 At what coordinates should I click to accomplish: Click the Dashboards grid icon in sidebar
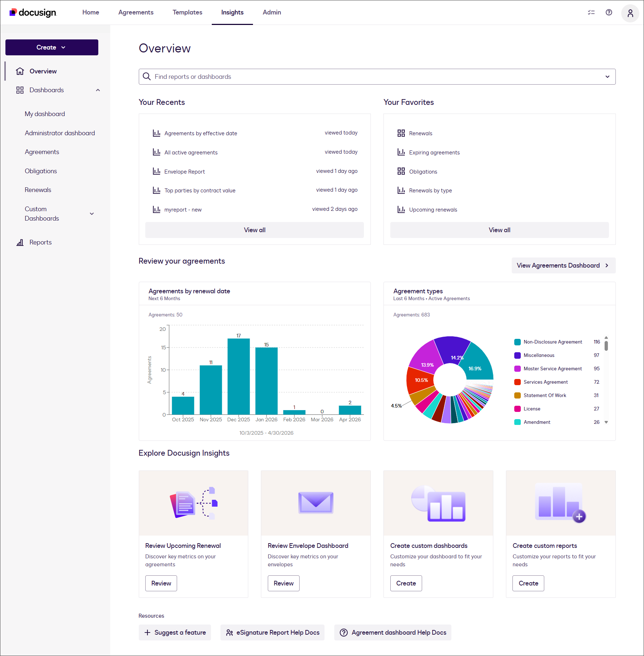[x=20, y=90]
